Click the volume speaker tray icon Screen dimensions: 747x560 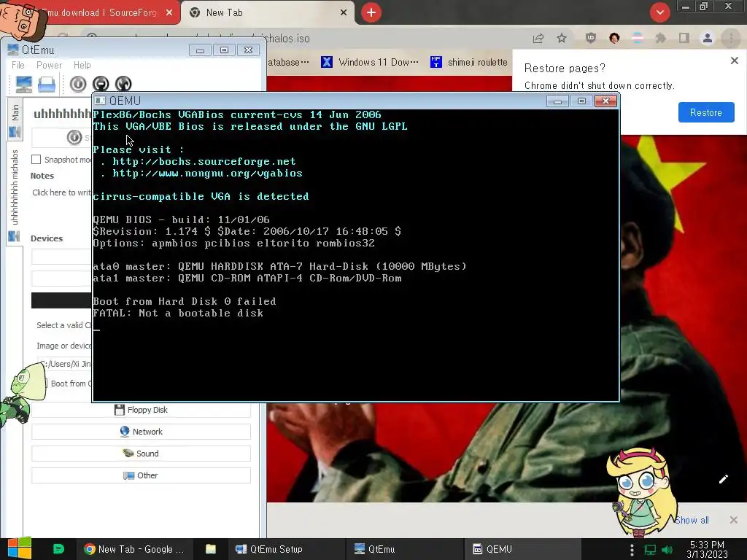[667, 550]
